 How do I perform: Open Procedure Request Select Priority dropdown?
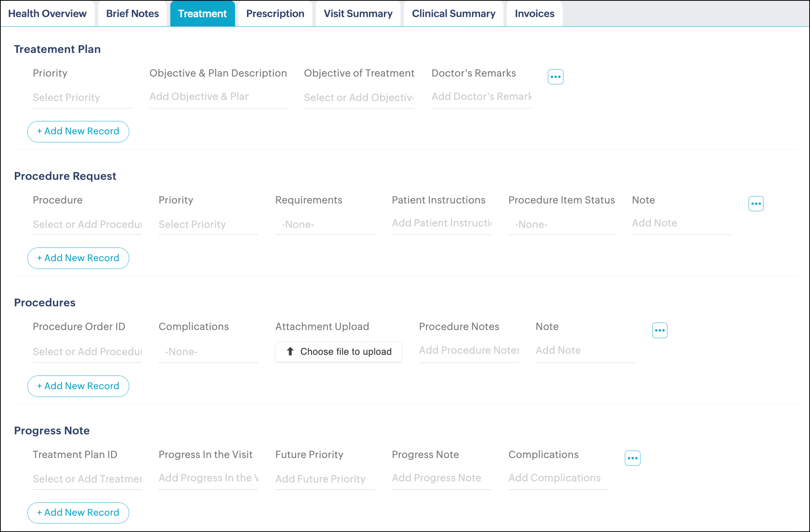(x=208, y=225)
